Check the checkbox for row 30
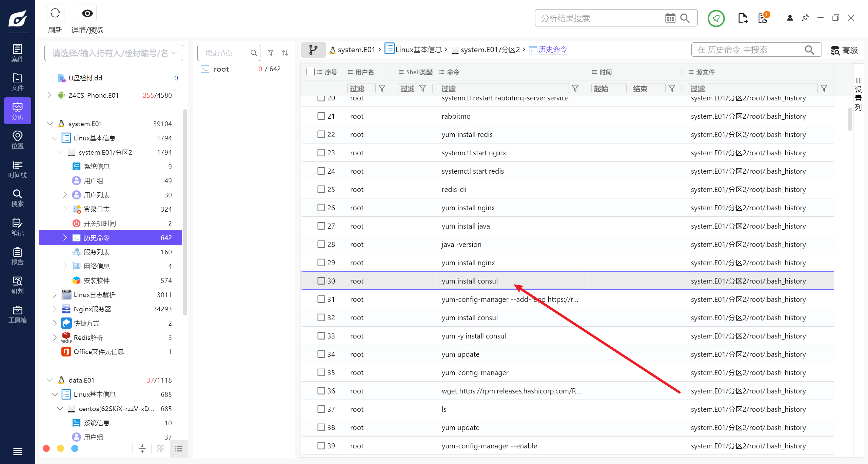868x464 pixels. pyautogui.click(x=321, y=281)
